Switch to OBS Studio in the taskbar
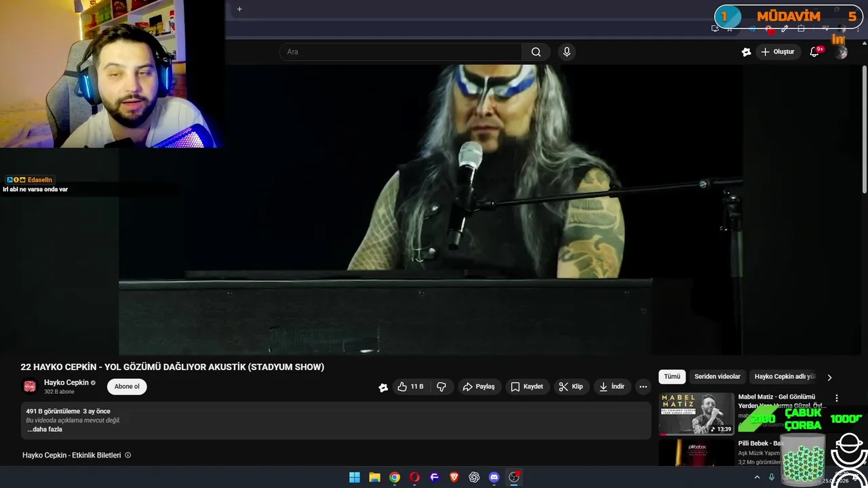This screenshot has height=488, width=868. (514, 477)
